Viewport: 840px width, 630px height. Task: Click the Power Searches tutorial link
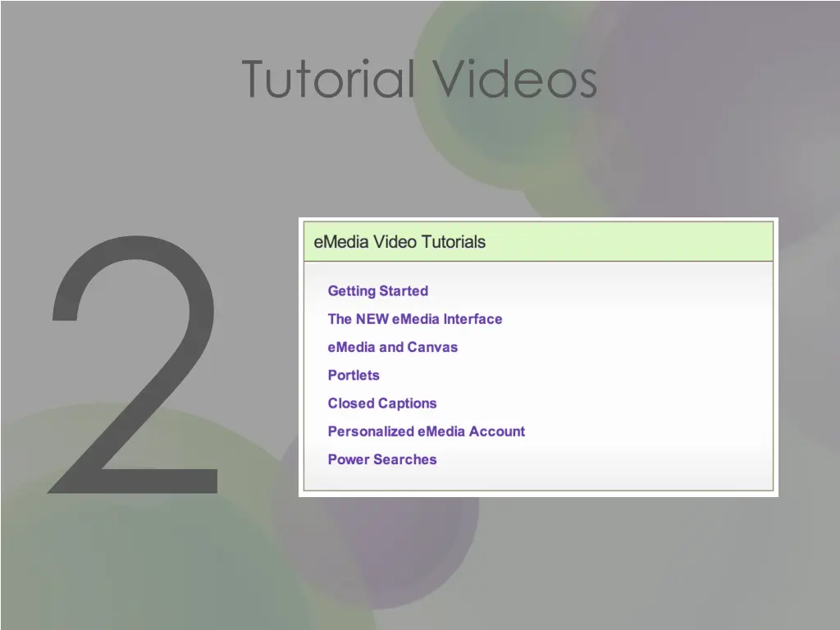click(381, 459)
